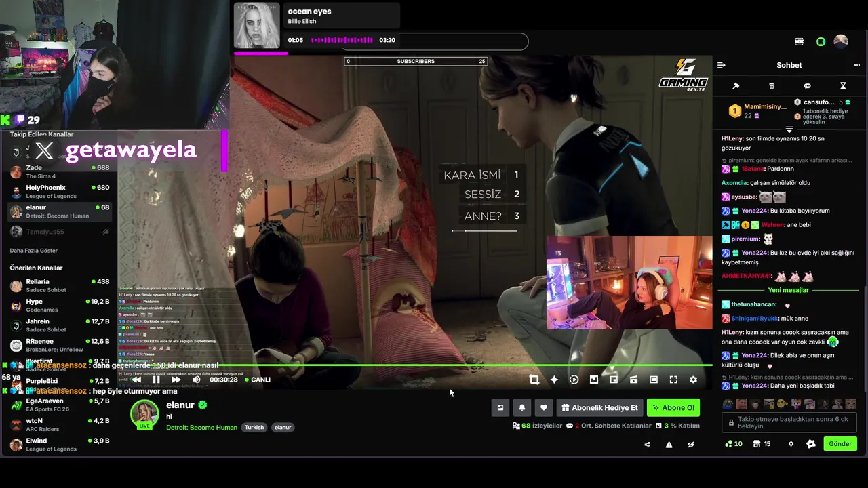Viewport: 868px width, 488px height.
Task: Open the moderation gavel tool in chat
Action: tap(736, 86)
